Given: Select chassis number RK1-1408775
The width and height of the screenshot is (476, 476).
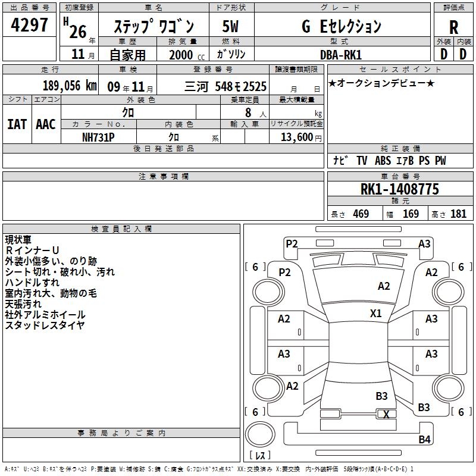Looking at the screenshot, I should 399,189.
